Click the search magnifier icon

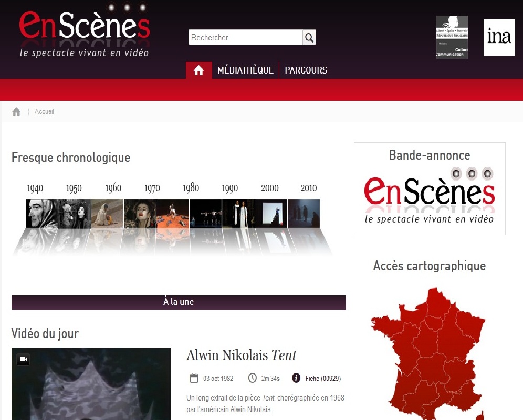click(x=309, y=38)
